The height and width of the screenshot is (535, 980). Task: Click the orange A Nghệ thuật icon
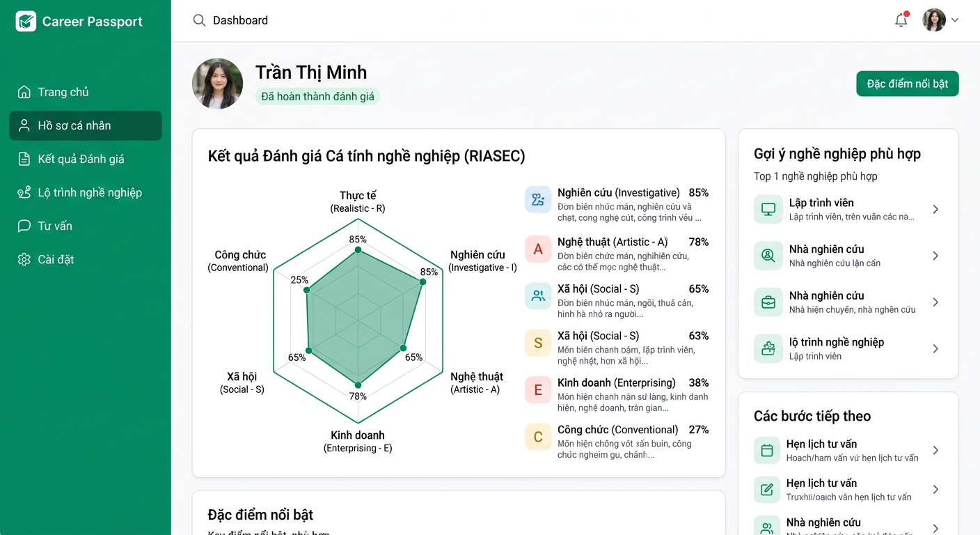537,249
